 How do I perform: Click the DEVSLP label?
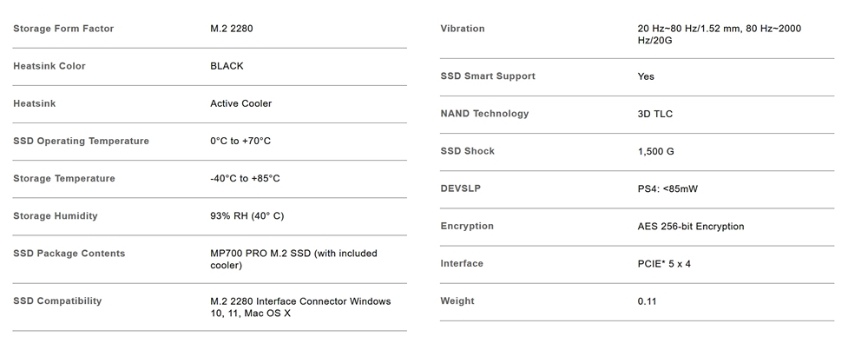pyautogui.click(x=461, y=188)
